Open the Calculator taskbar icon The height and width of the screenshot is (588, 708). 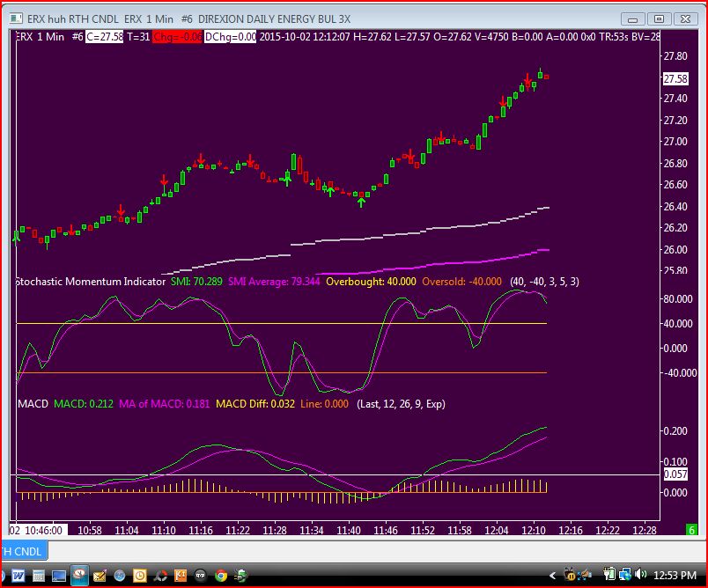click(39, 576)
